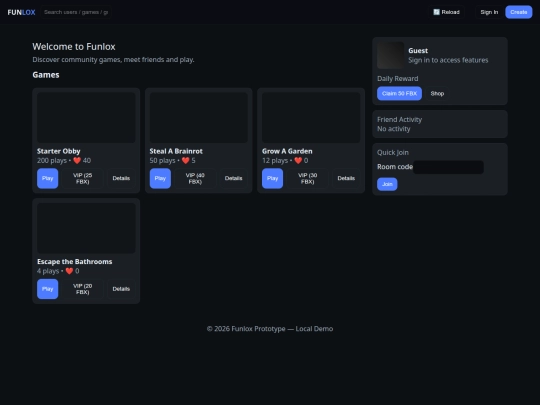Click the Daily Reward label
The image size is (540, 405).
(397, 79)
